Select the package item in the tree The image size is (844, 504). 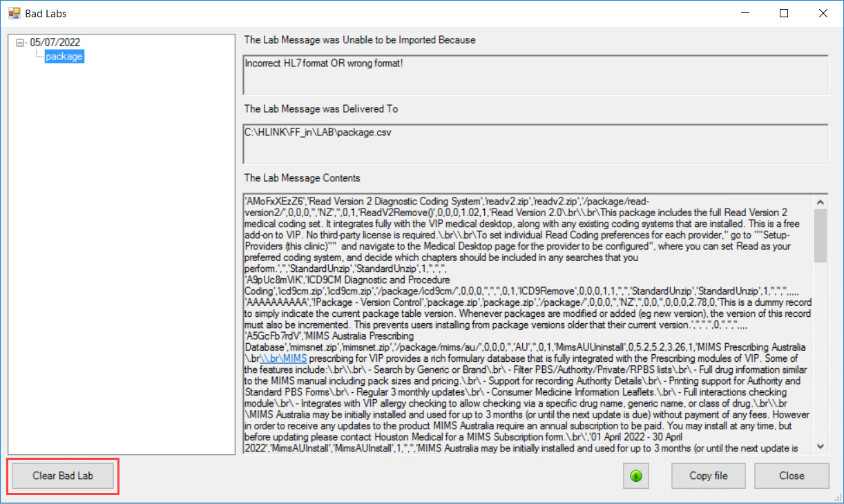64,57
